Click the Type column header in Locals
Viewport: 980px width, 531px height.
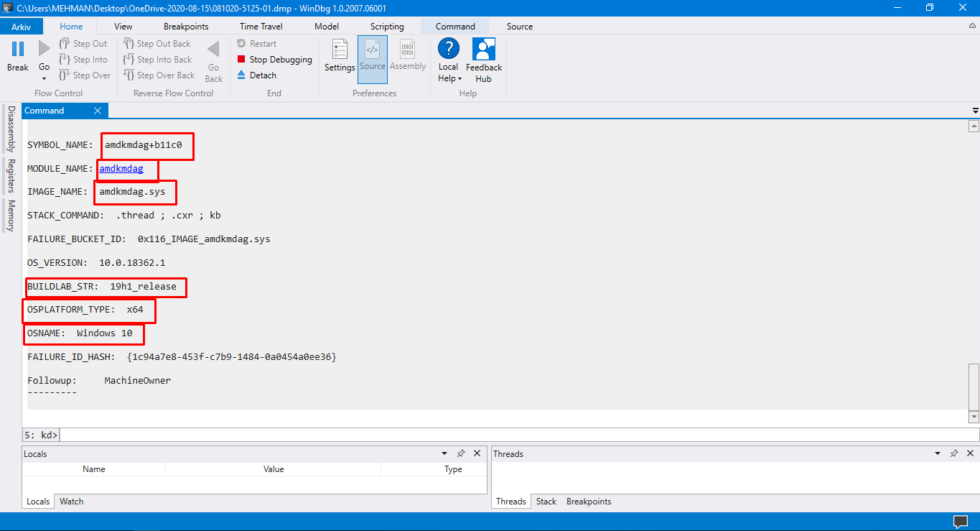[453, 469]
